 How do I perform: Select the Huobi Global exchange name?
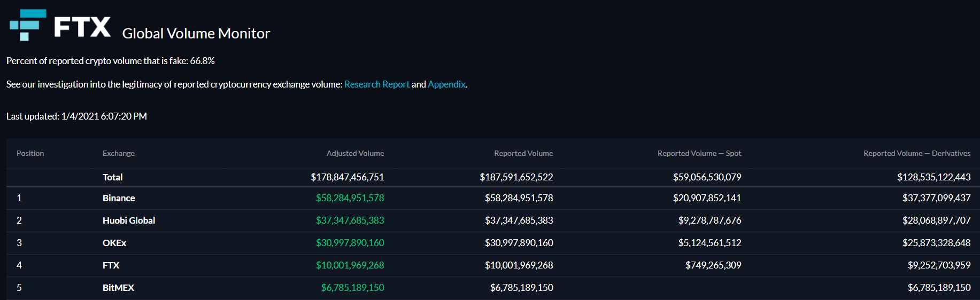[x=129, y=220]
